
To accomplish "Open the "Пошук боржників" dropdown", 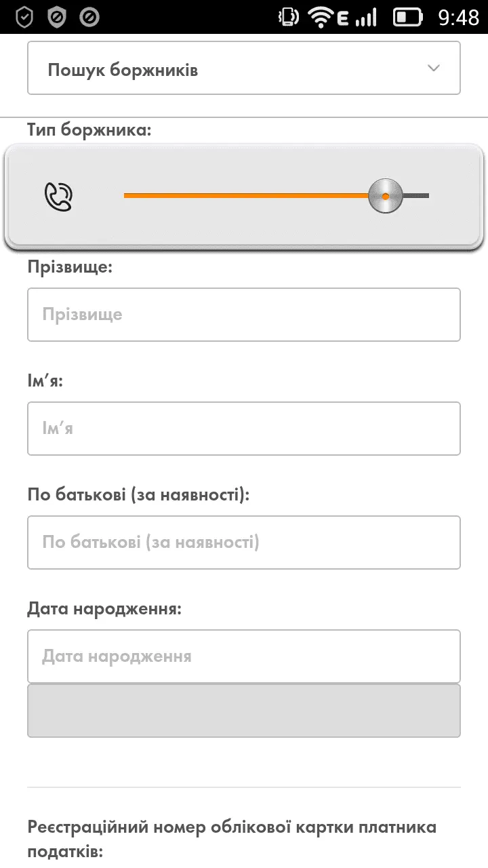I will pos(230,68).
